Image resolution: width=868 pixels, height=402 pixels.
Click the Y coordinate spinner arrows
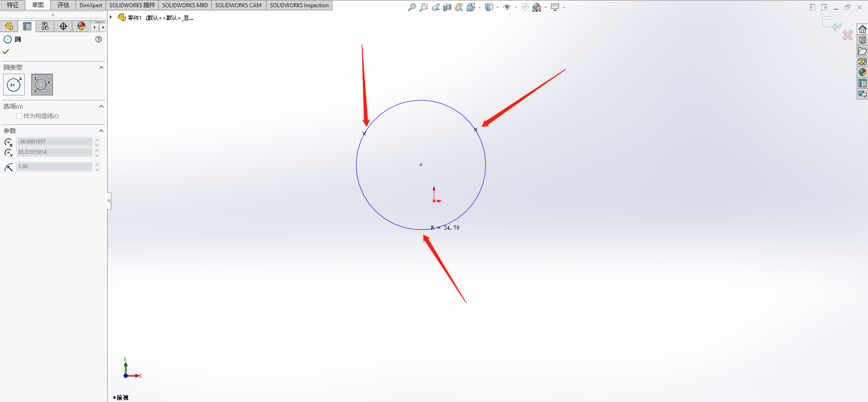tap(97, 152)
